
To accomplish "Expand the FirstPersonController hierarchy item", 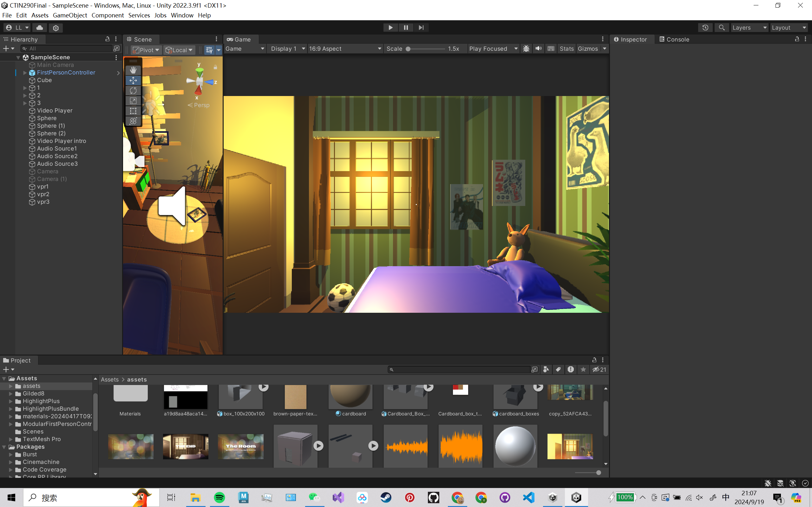I will (x=25, y=73).
